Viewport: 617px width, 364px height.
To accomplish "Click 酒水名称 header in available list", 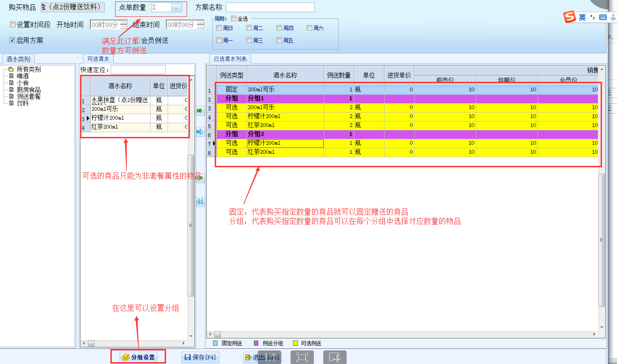I will (x=121, y=86).
